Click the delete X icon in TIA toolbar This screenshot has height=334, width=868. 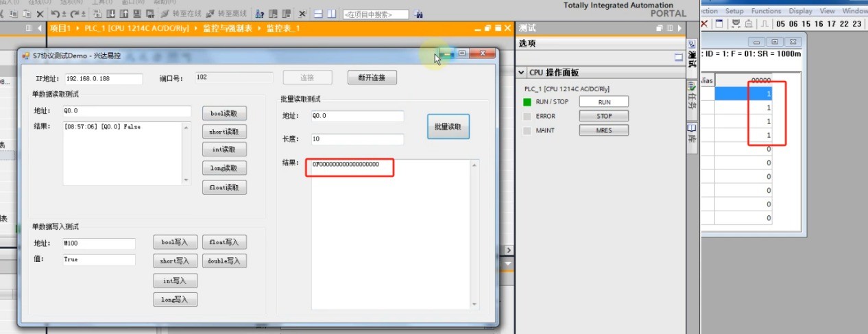pos(40,14)
